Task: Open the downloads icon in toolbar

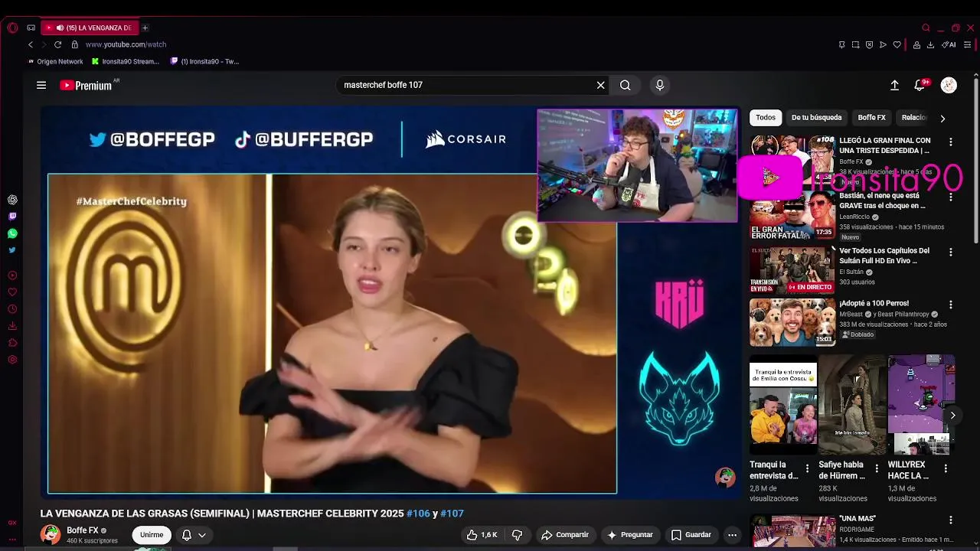Action: click(930, 44)
